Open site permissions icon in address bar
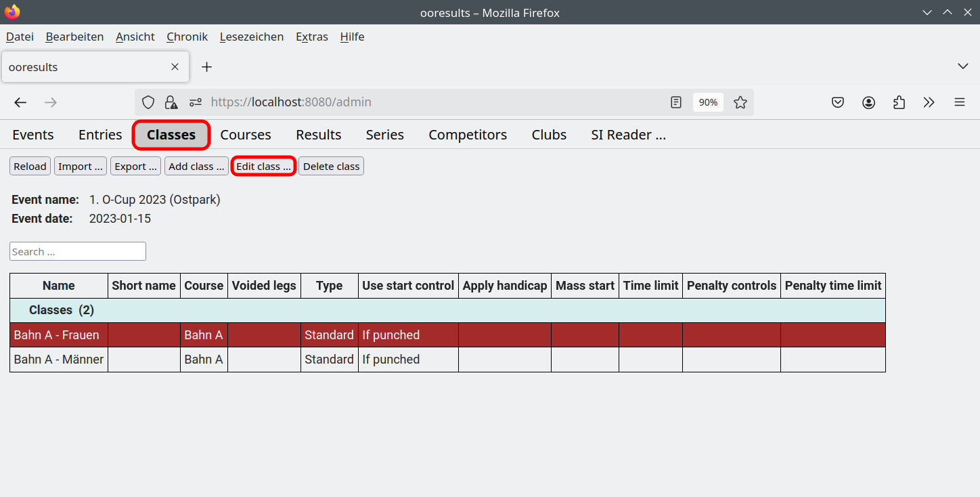Image resolution: width=980 pixels, height=497 pixels. pyautogui.click(x=196, y=102)
